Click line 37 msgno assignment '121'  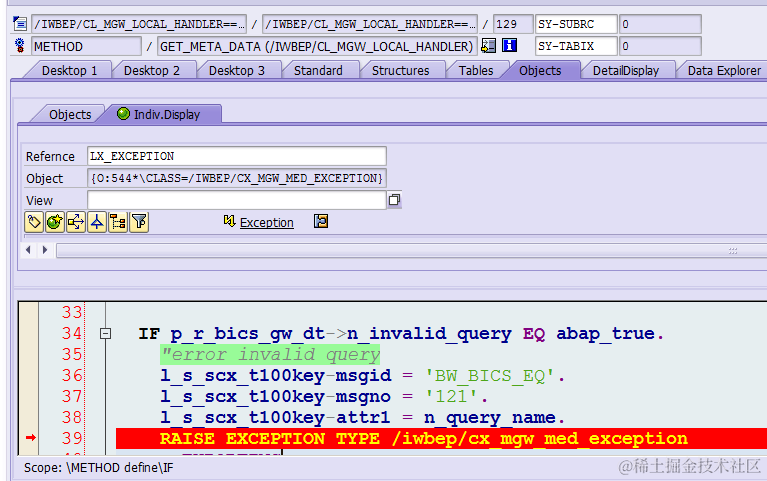[x=324, y=396]
